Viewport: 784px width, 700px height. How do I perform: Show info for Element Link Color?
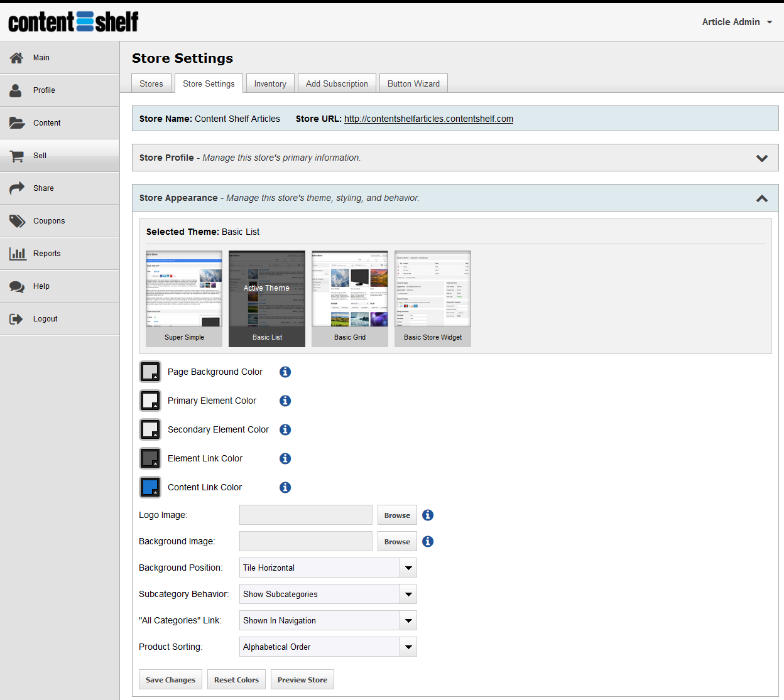[x=285, y=458]
